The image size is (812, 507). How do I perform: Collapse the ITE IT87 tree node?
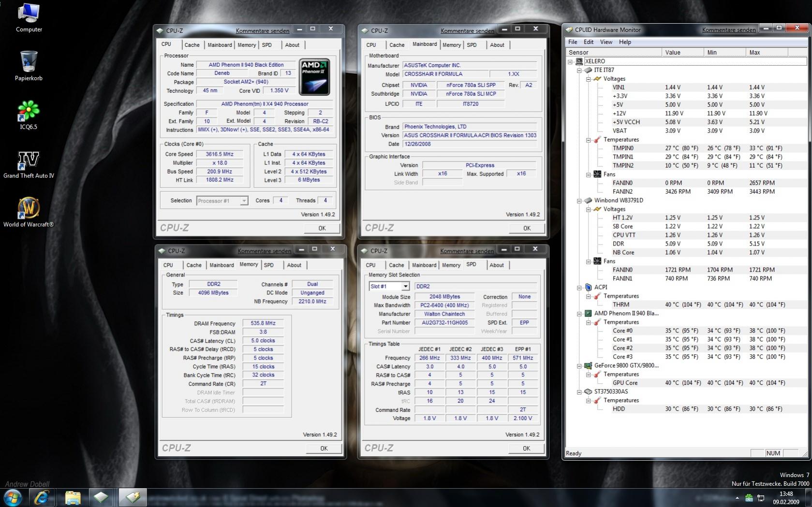click(579, 70)
